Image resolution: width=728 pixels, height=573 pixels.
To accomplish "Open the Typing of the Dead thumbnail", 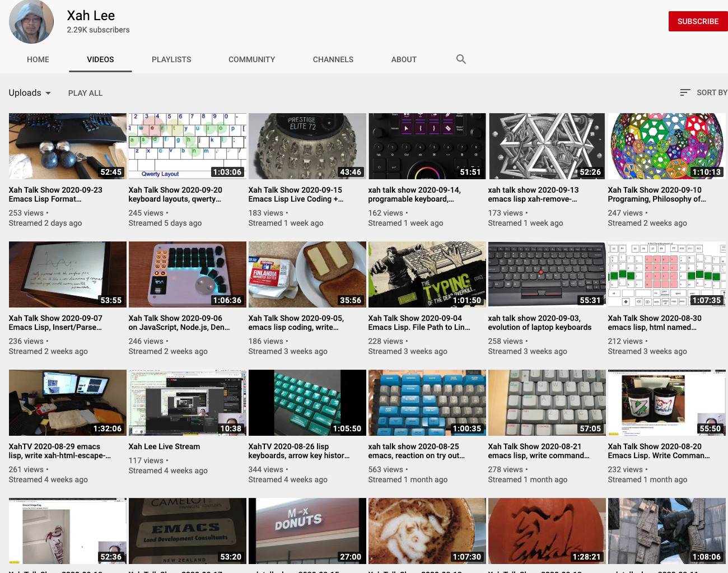I will 427,274.
